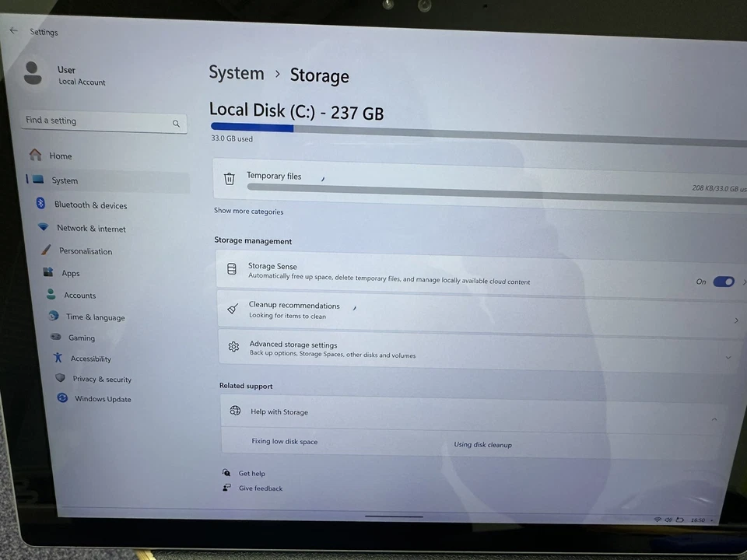747x560 pixels.
Task: Collapse the Help with Storage section
Action: (x=714, y=418)
